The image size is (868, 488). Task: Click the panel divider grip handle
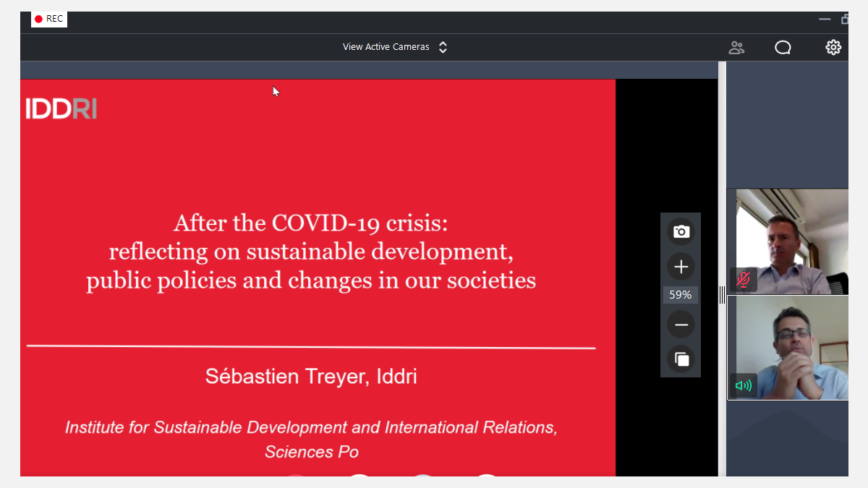point(722,294)
